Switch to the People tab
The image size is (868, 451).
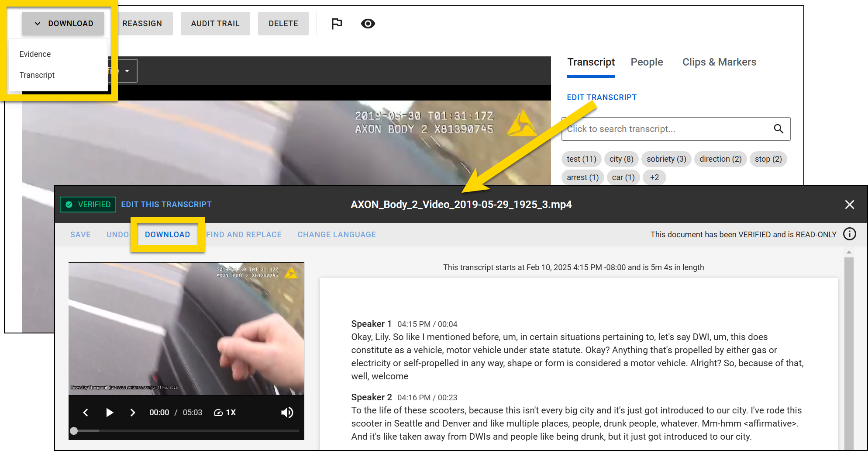click(647, 62)
